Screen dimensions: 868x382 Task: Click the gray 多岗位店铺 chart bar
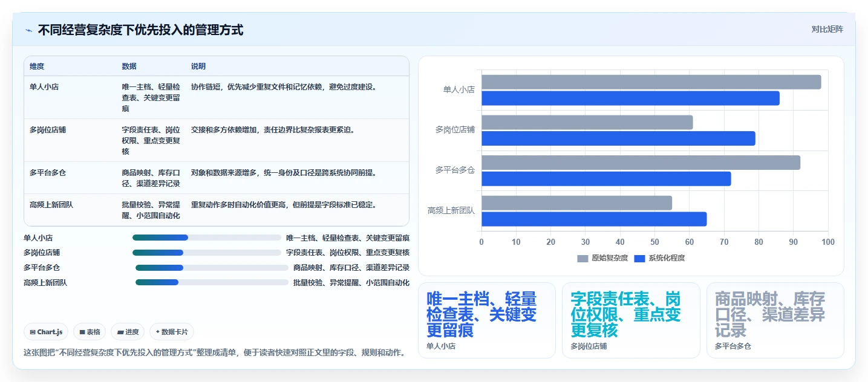(587, 122)
